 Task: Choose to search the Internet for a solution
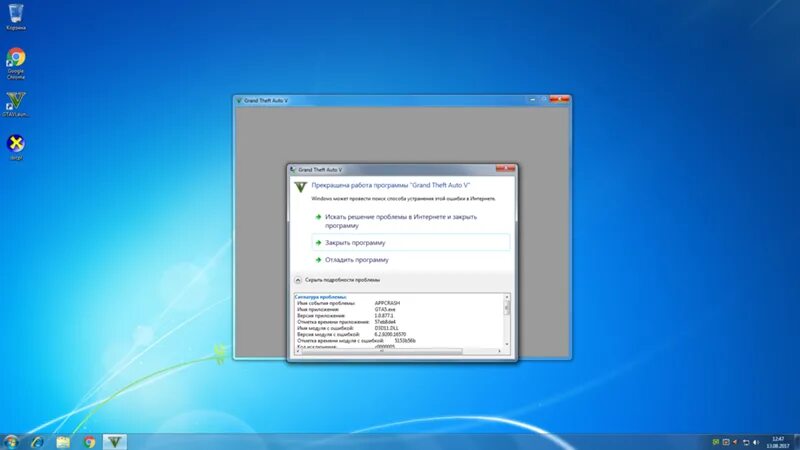[411, 221]
